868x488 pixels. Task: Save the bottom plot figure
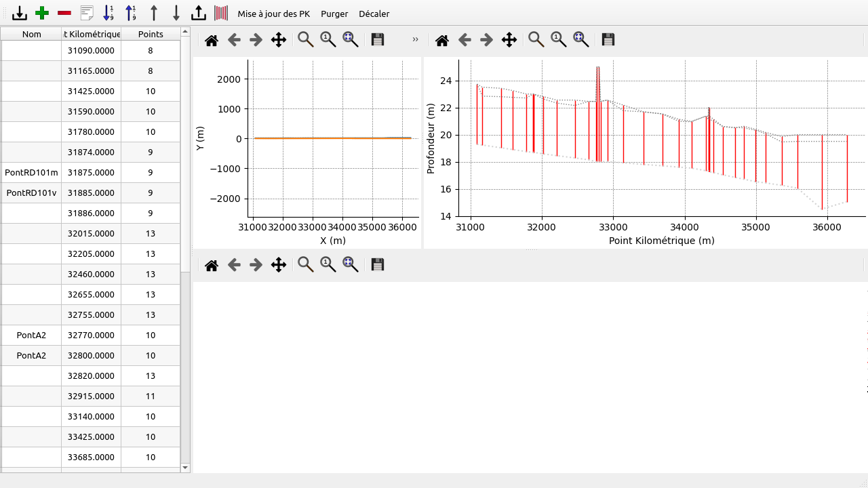(x=378, y=265)
